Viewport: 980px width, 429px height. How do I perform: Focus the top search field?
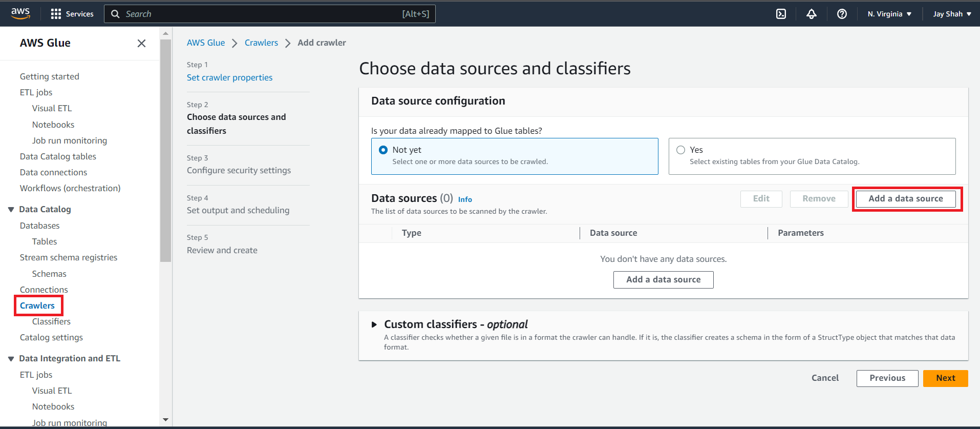pyautogui.click(x=270, y=14)
